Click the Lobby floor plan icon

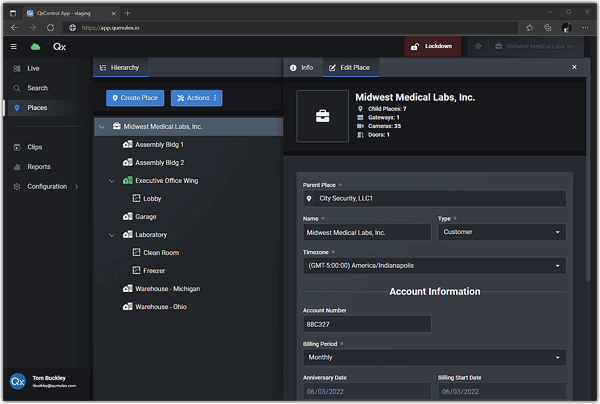(137, 198)
